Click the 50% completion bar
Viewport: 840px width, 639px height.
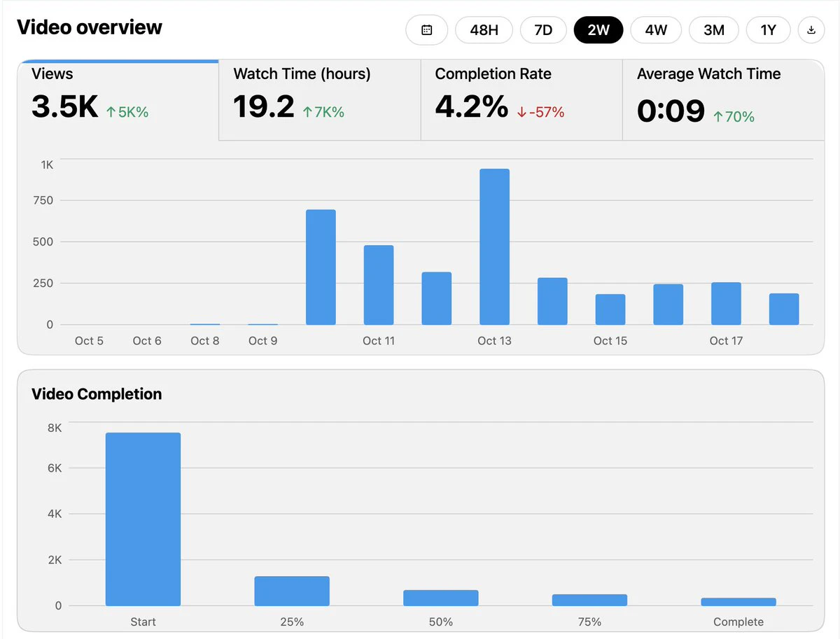(x=441, y=598)
